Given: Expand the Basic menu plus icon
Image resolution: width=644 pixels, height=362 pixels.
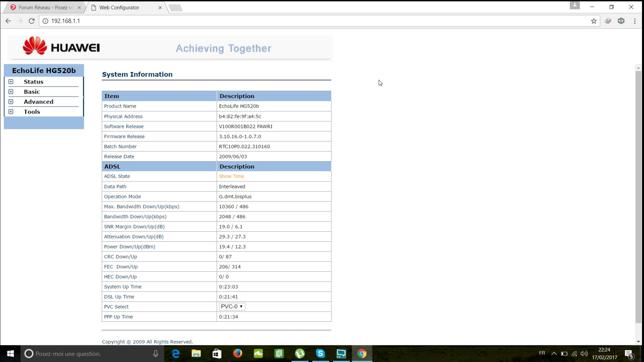Looking at the screenshot, I should coord(11,92).
